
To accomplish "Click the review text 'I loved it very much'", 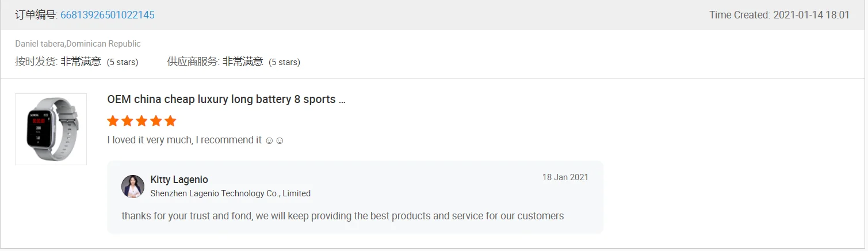I will click(184, 140).
